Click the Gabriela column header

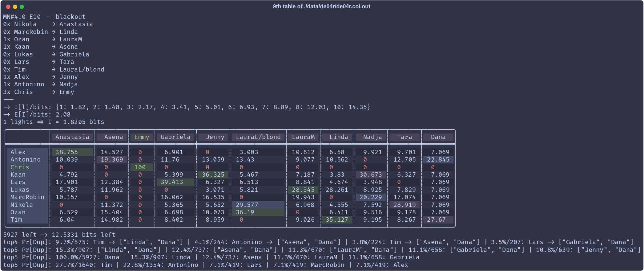[x=175, y=137]
